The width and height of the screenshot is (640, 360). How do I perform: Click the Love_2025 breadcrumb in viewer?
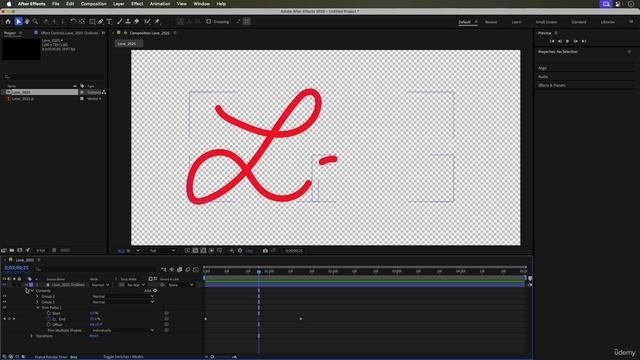coord(127,44)
